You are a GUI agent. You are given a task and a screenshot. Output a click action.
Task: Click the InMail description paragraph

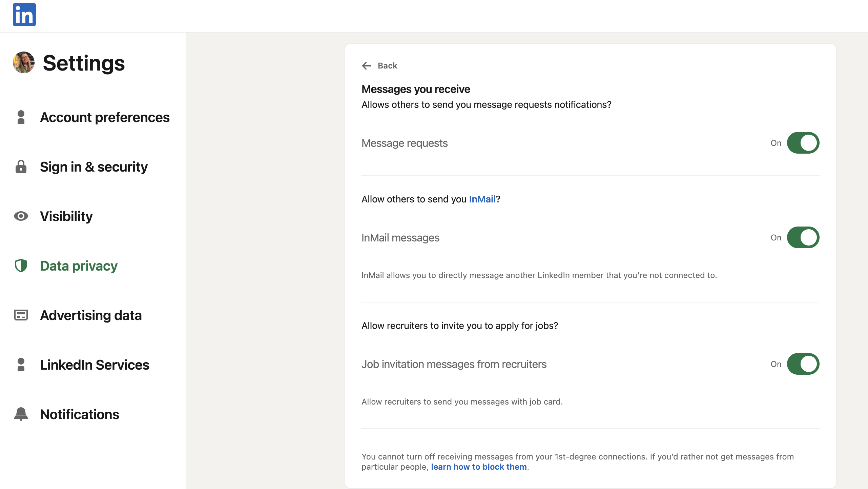(539, 275)
